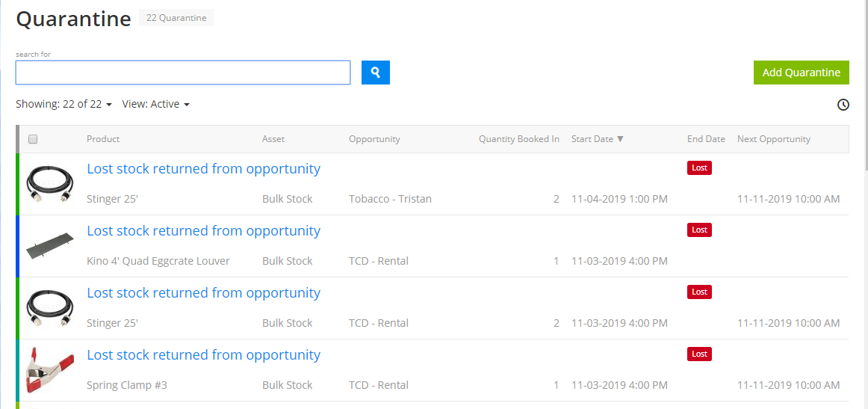Viewport: 868px width, 409px height.
Task: Click the Lost badge on the Tobacco row
Action: click(x=699, y=168)
